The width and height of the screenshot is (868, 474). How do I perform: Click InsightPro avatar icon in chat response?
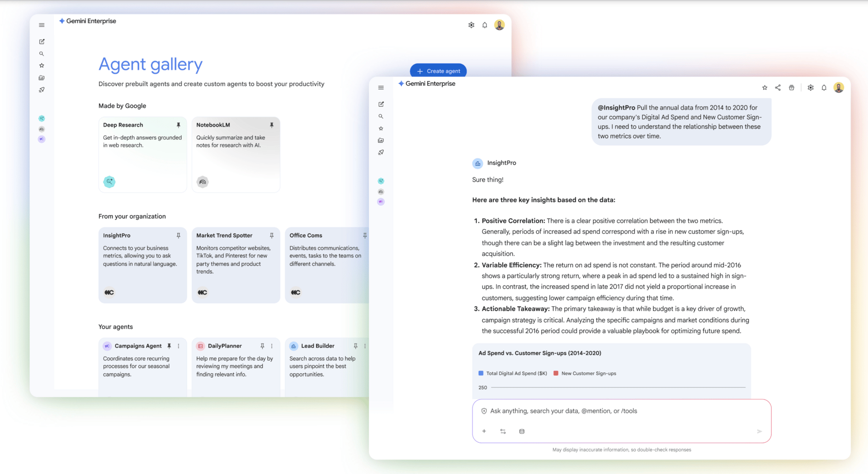(477, 163)
